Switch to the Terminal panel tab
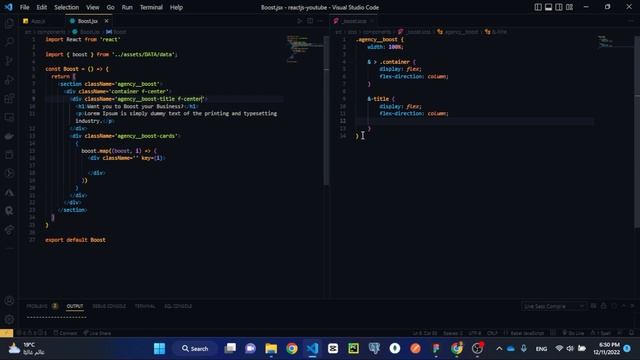640x360 pixels. pyautogui.click(x=145, y=306)
